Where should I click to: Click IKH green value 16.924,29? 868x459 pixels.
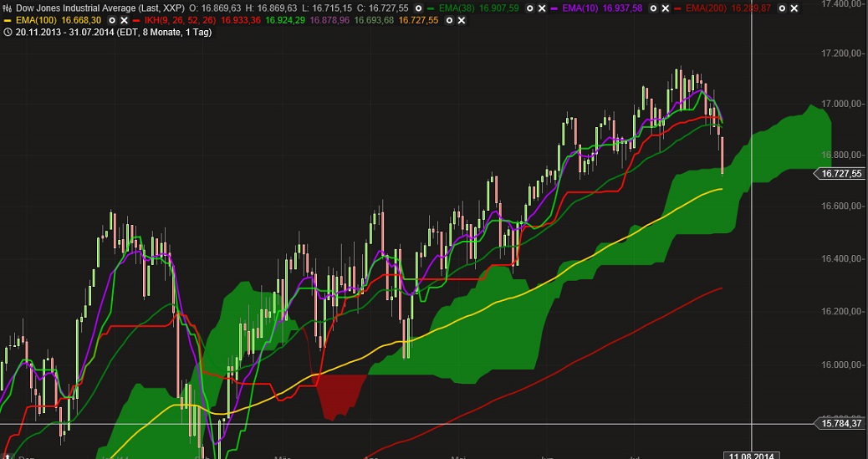click(285, 20)
